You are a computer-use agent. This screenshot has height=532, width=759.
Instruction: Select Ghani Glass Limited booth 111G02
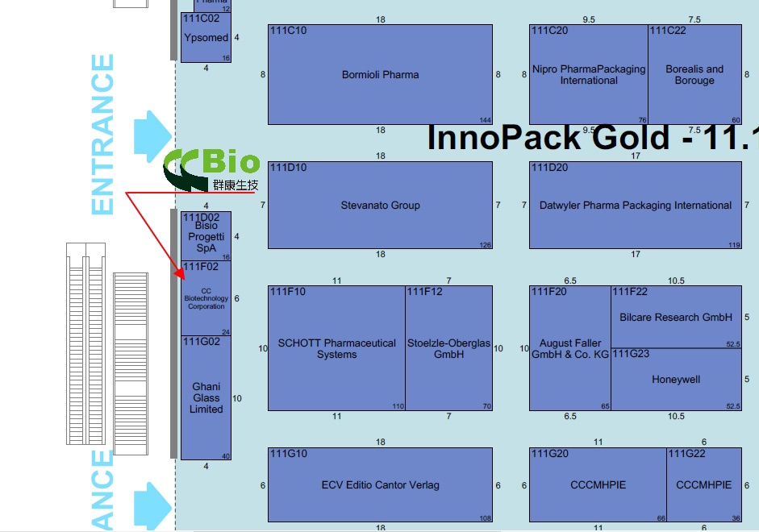point(206,398)
